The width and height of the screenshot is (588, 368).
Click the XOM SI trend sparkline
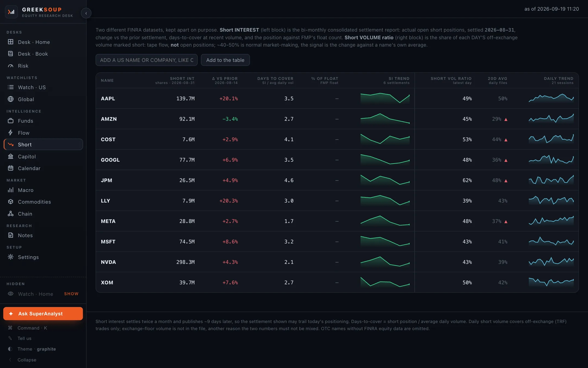pos(385,282)
